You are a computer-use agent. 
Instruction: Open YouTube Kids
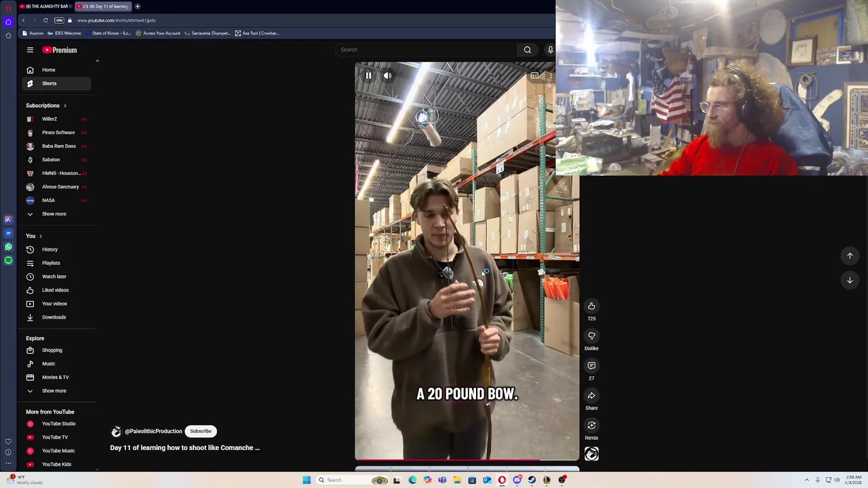pos(57,464)
